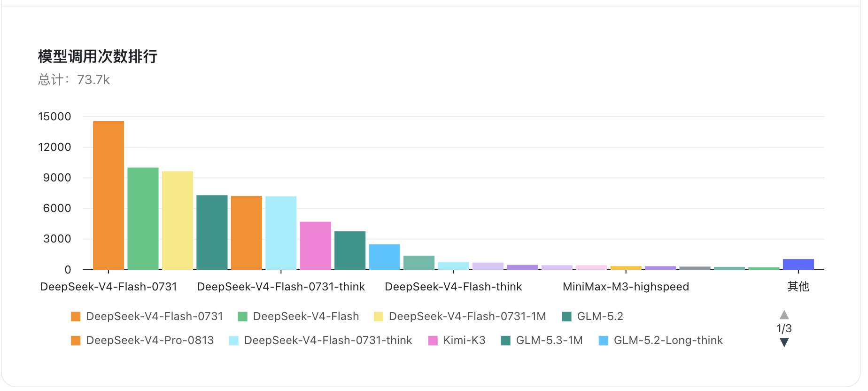The image size is (868, 391).
Task: Select the pink Kimi-K3 bar
Action: (x=316, y=246)
